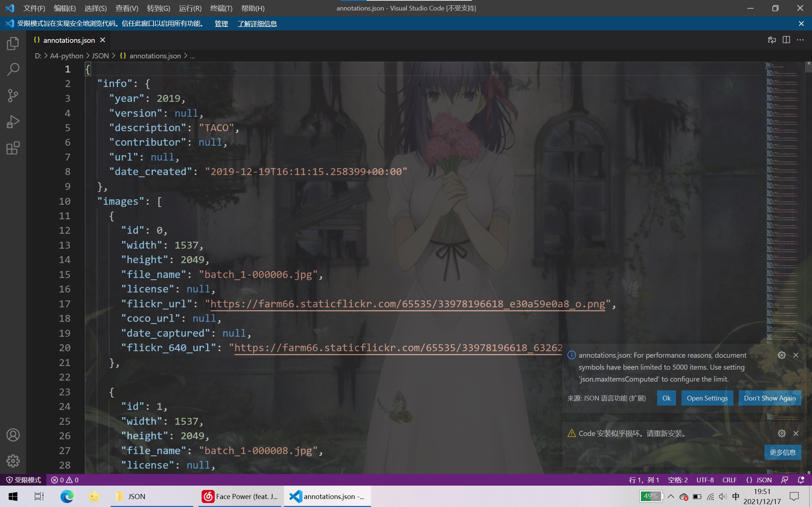This screenshot has height=507, width=812.
Task: Open the flickr_url link on line 17
Action: click(x=408, y=304)
